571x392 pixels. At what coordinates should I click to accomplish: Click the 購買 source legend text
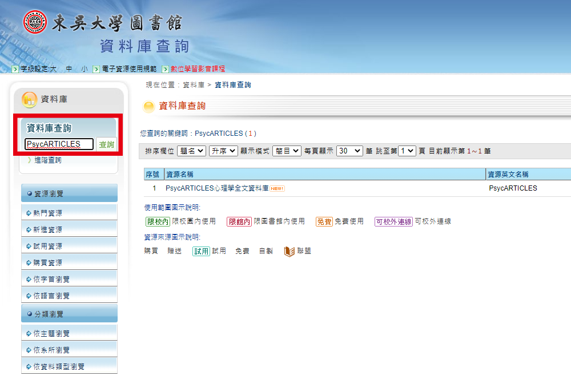point(151,251)
